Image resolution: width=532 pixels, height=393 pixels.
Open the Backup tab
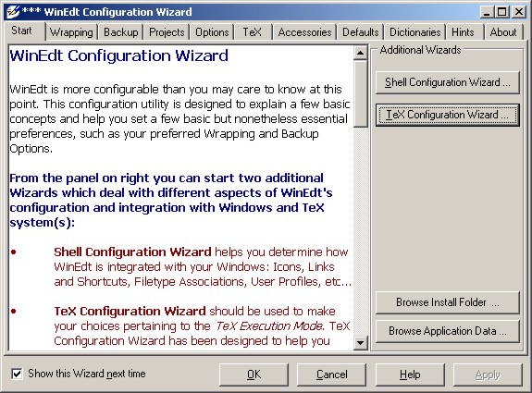[121, 32]
